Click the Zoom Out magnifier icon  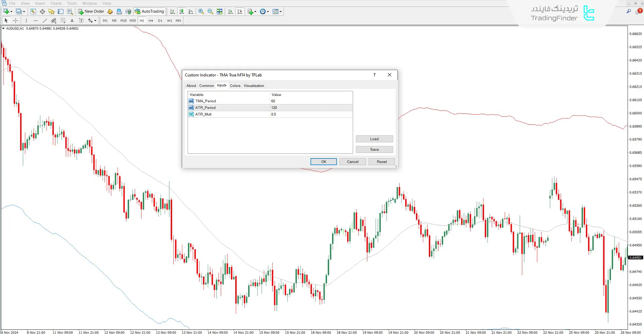(210, 11)
